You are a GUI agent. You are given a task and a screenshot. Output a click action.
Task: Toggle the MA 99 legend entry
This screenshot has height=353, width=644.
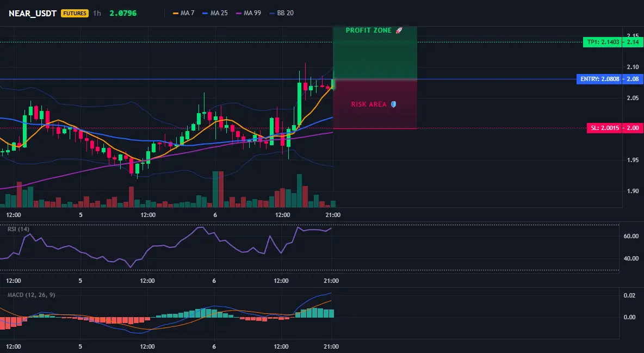coord(249,13)
